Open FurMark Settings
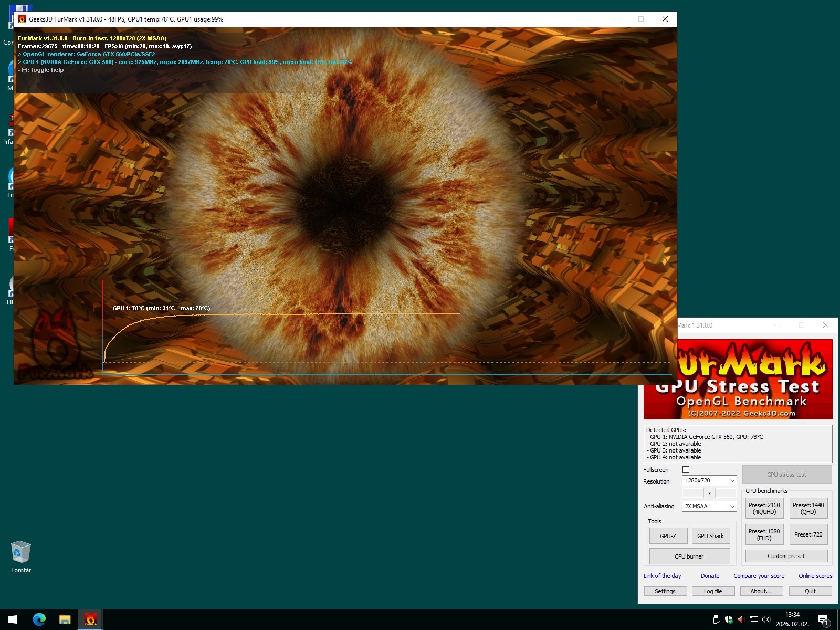 tap(665, 591)
